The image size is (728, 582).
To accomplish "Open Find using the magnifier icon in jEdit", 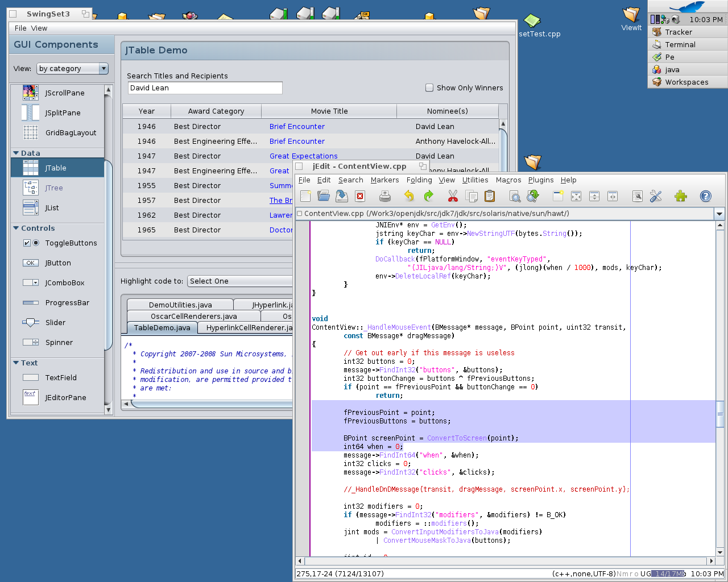I will coord(515,196).
